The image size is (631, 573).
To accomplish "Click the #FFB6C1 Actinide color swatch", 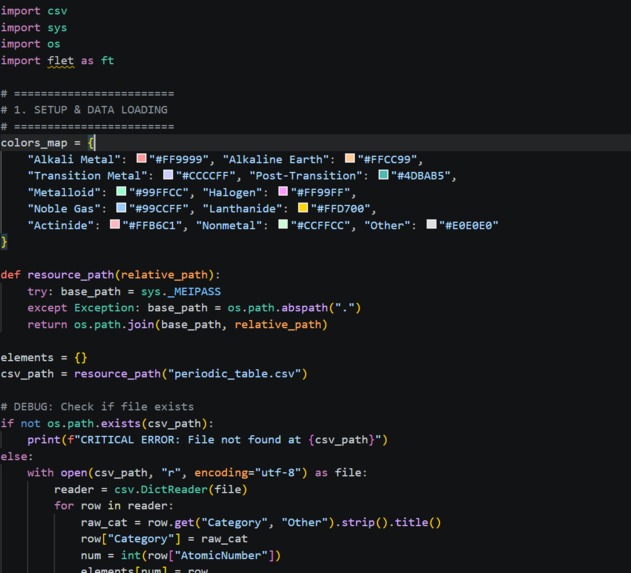I will 115,224.
